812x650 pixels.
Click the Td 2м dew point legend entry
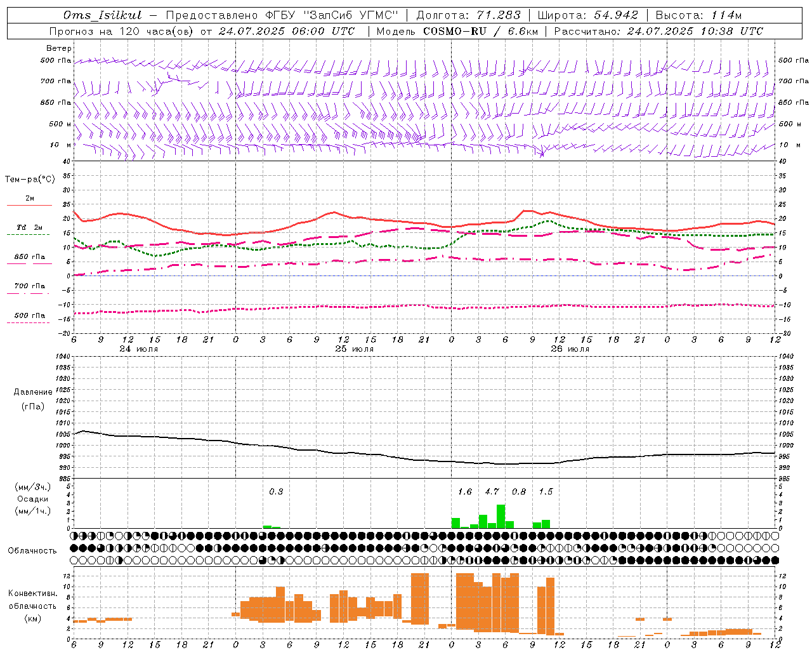[x=30, y=227]
